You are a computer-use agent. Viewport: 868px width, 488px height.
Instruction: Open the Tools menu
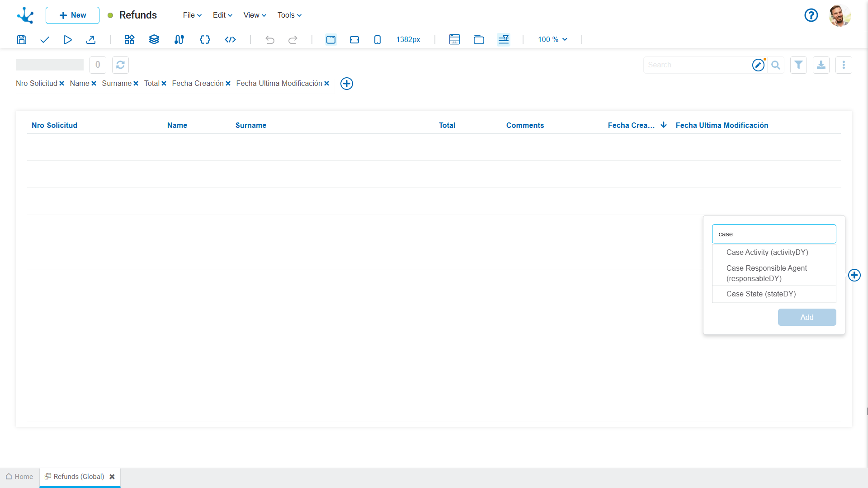pos(289,15)
